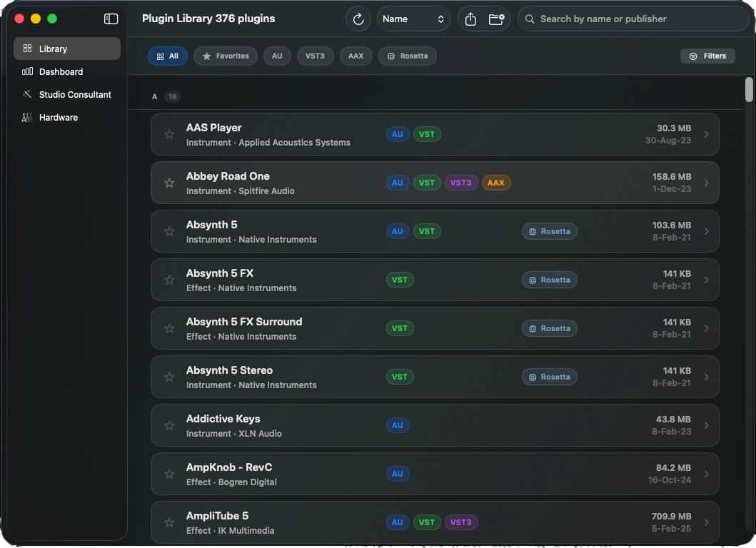Expand AmpKnob - RevC details chevron

tap(706, 474)
